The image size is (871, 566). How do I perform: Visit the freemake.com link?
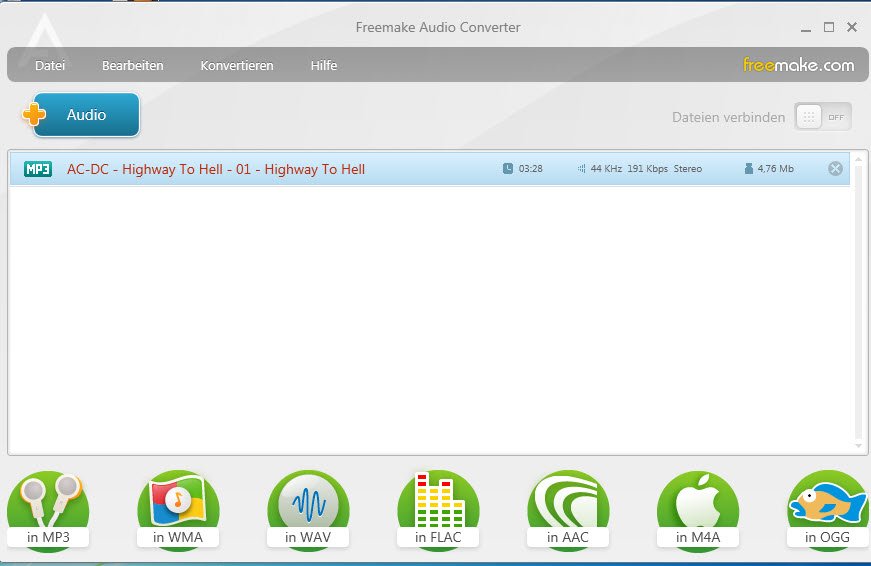(799, 65)
